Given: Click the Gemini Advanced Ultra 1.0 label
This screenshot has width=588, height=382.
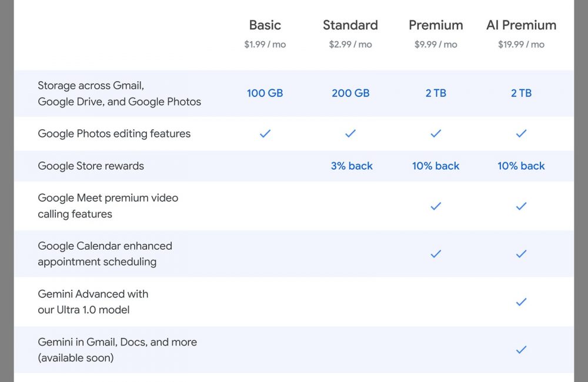Looking at the screenshot, I should (x=93, y=301).
